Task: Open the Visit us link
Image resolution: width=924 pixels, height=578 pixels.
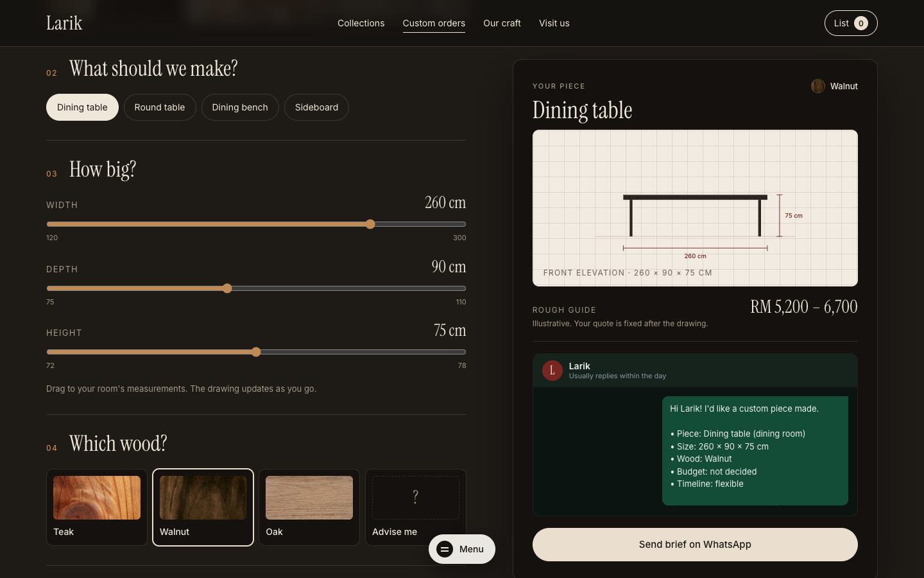Action: click(x=554, y=23)
